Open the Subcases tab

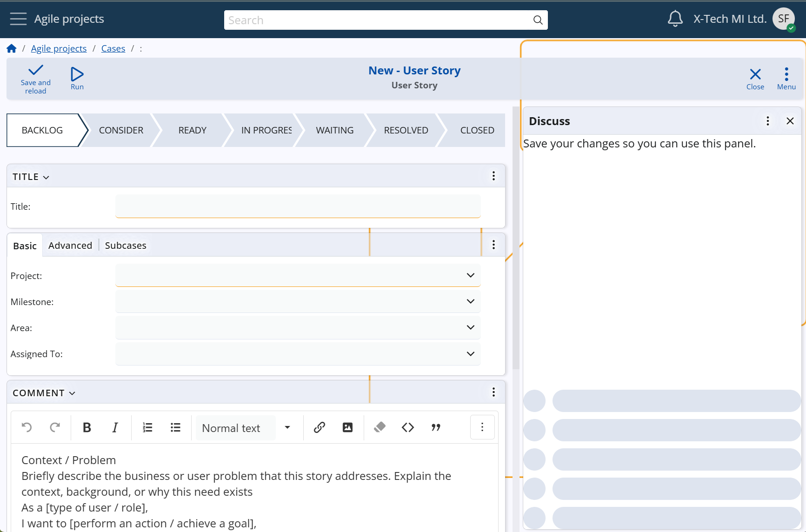tap(126, 246)
